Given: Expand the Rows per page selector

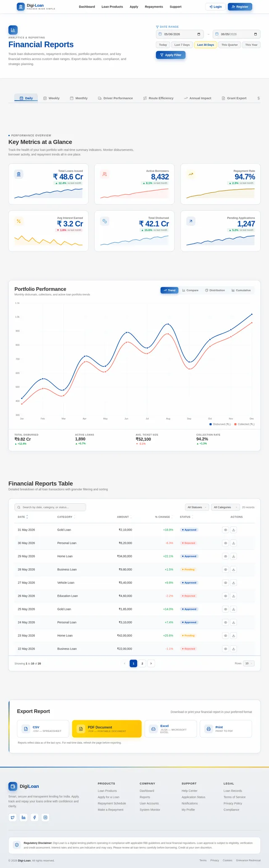Looking at the screenshot, I should 249,663.
